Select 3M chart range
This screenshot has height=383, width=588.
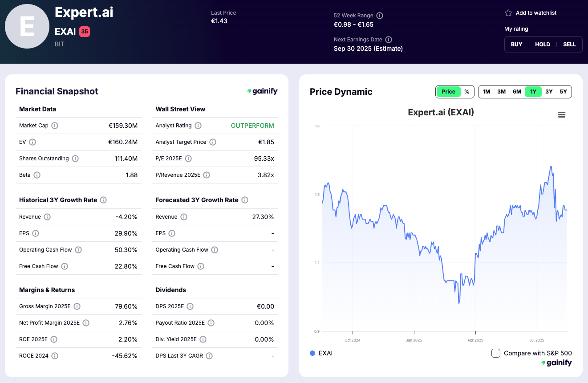point(502,92)
